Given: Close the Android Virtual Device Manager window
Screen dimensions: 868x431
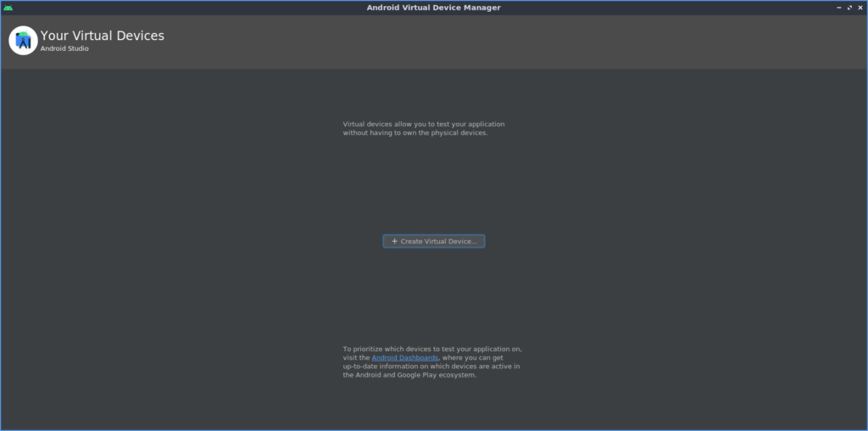Looking at the screenshot, I should (x=860, y=8).
